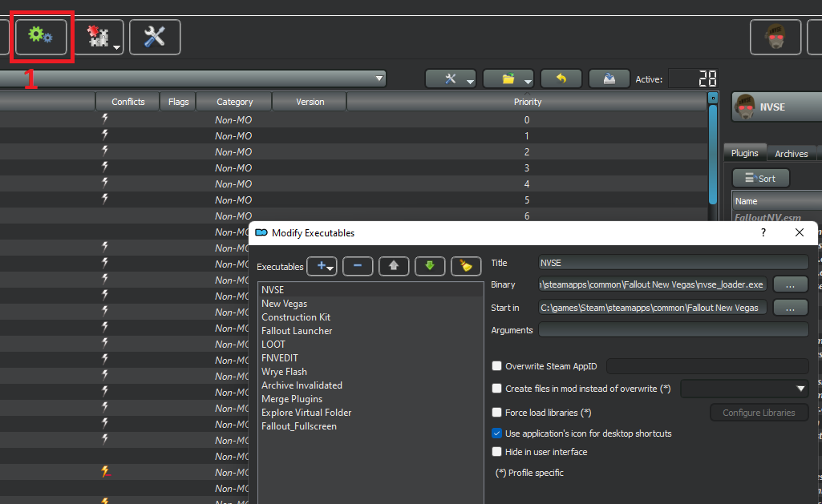Click the conflict lightning icon in priority 0 row

(x=105, y=119)
